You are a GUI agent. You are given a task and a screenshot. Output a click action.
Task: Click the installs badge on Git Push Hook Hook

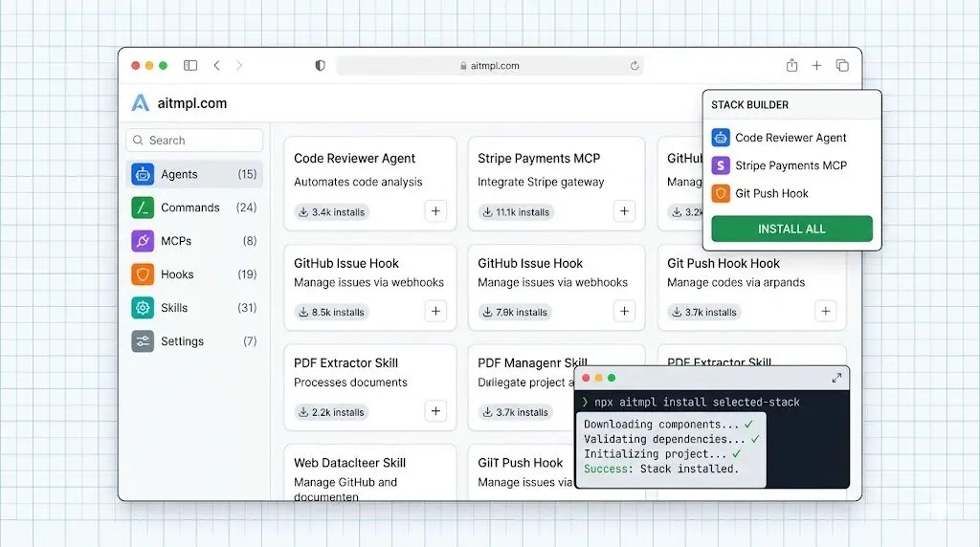(x=704, y=312)
